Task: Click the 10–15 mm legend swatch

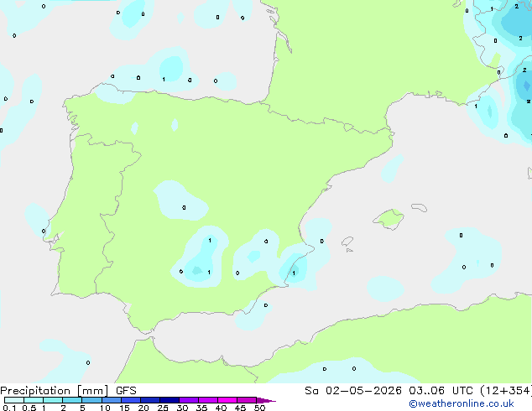Action: (x=112, y=400)
